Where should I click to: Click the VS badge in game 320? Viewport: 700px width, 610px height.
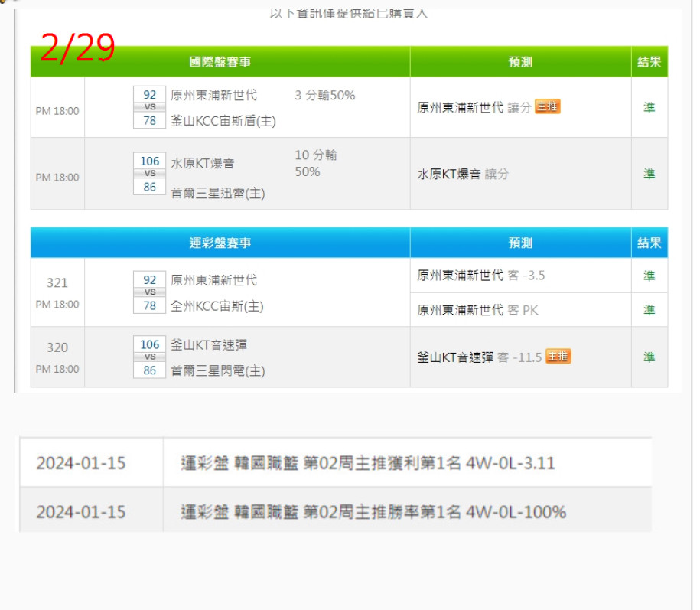150,357
